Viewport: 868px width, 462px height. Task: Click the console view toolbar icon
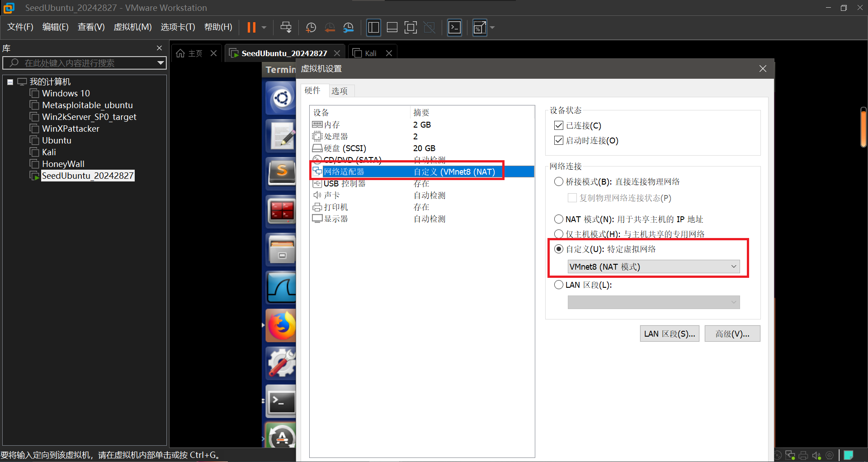(x=454, y=28)
